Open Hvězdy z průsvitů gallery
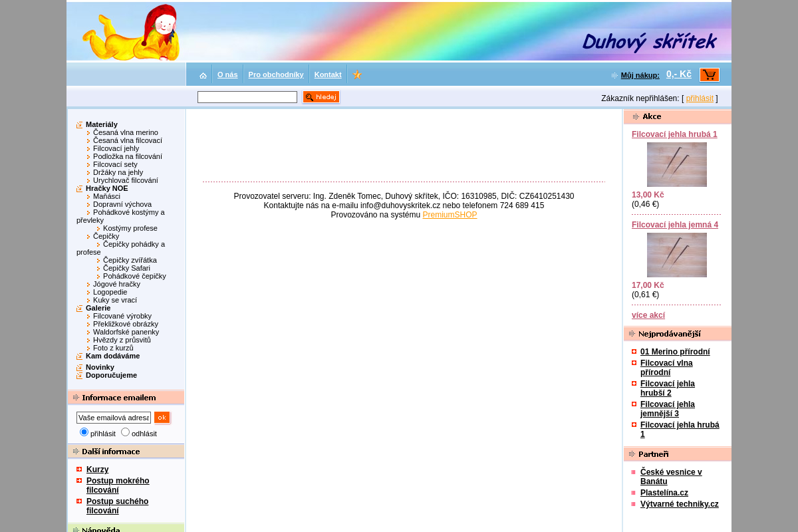 122,340
